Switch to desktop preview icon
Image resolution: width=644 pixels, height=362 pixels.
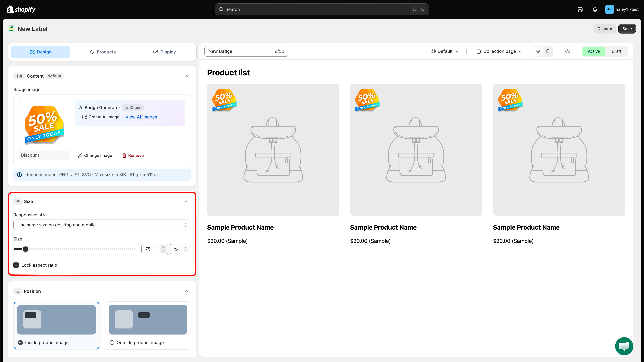tap(538, 51)
